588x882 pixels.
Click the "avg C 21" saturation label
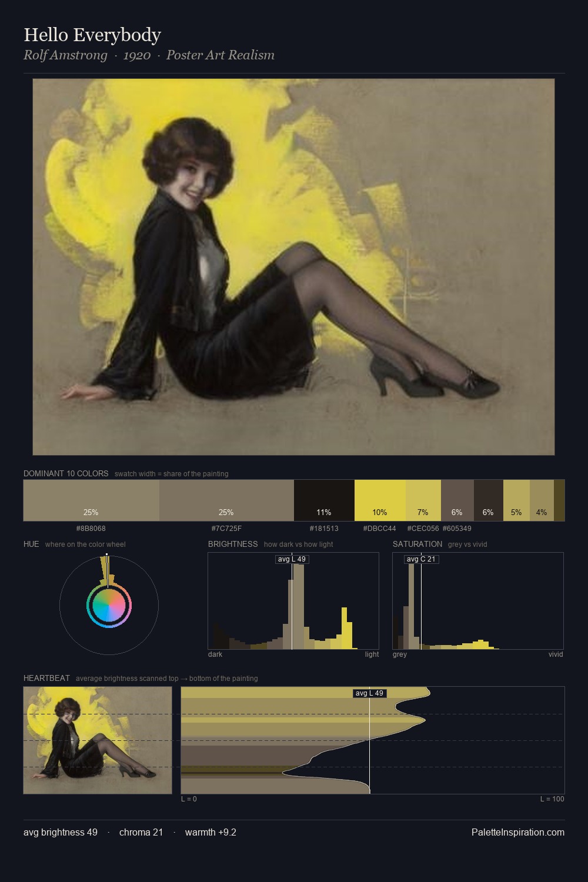point(422,559)
